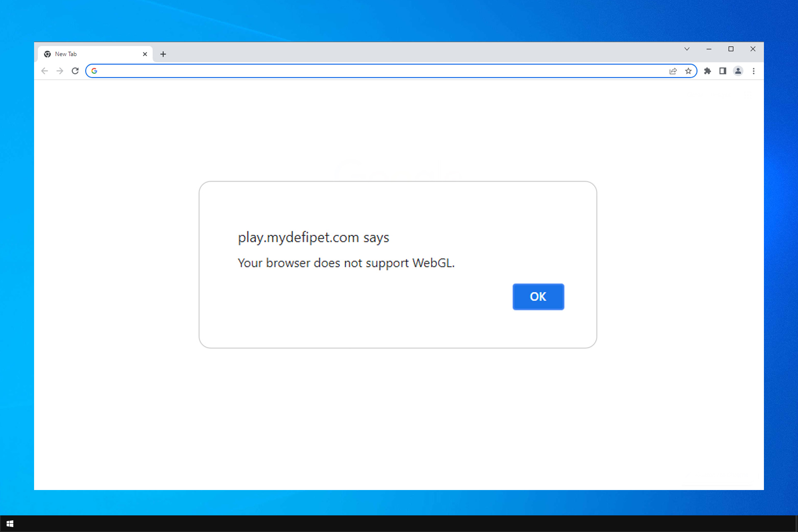Open the profile avatar menu
798x532 pixels.
738,71
